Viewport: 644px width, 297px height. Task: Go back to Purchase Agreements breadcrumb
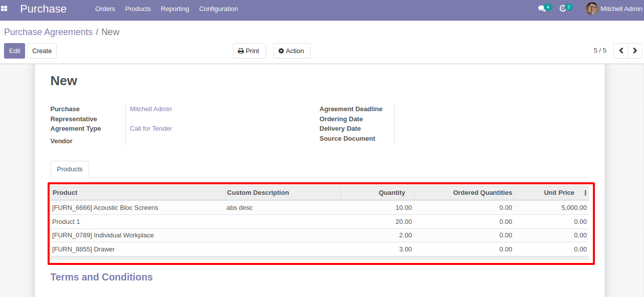pos(48,32)
